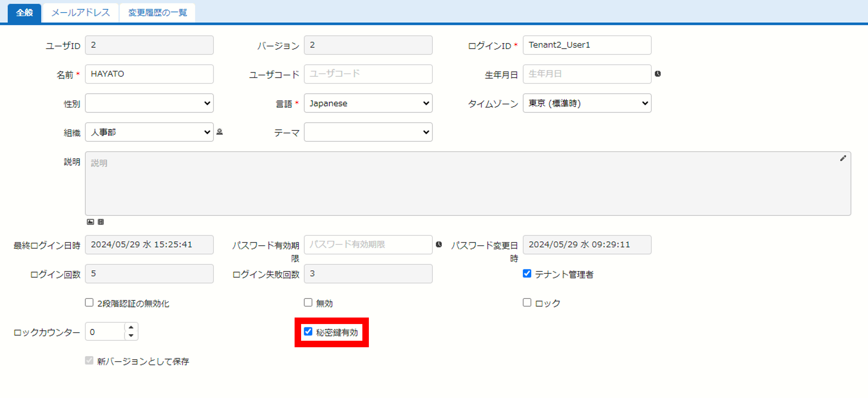Decrease ロックカウンター with the down arrow
Viewport: 868px width, 398px height.
[131, 335]
